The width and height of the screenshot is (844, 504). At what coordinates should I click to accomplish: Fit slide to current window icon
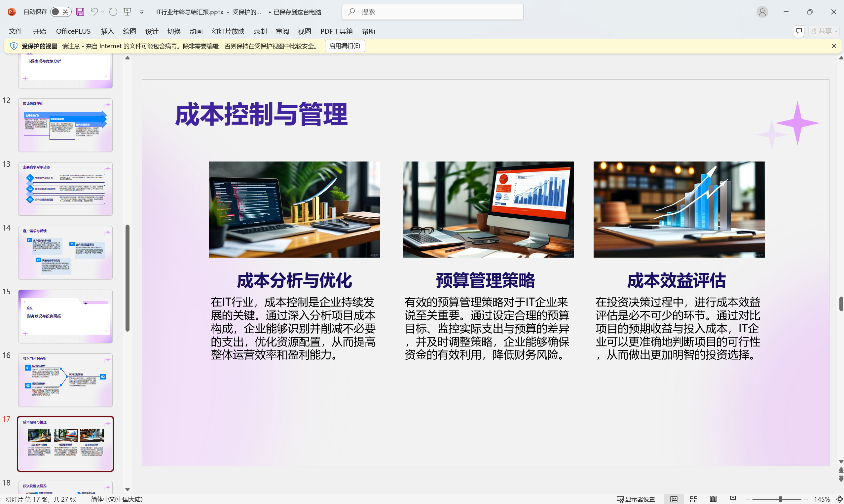coord(839,499)
